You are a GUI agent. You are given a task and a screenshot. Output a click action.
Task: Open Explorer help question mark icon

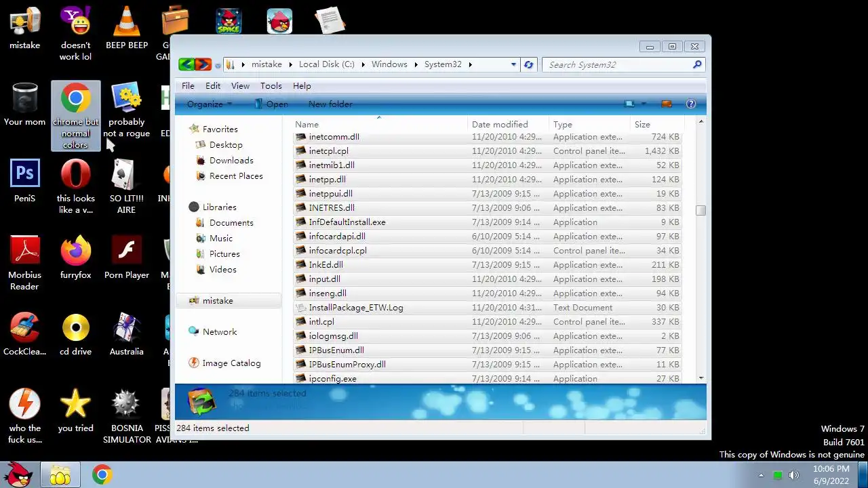coord(691,104)
